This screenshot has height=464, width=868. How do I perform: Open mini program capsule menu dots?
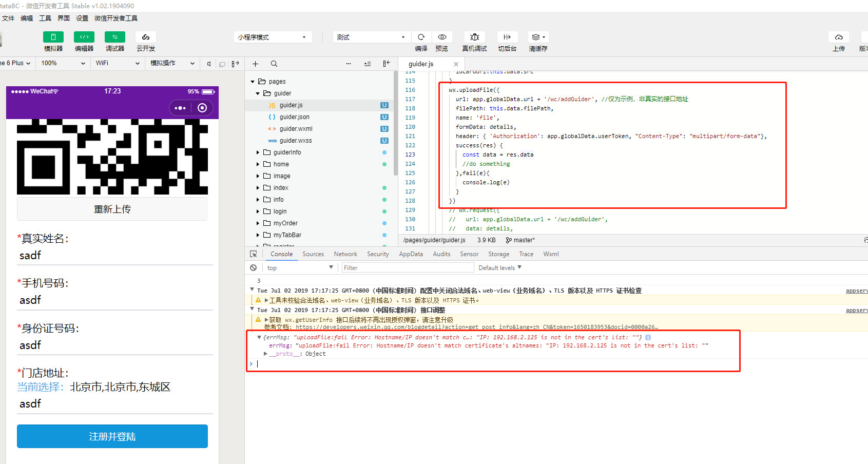180,108
